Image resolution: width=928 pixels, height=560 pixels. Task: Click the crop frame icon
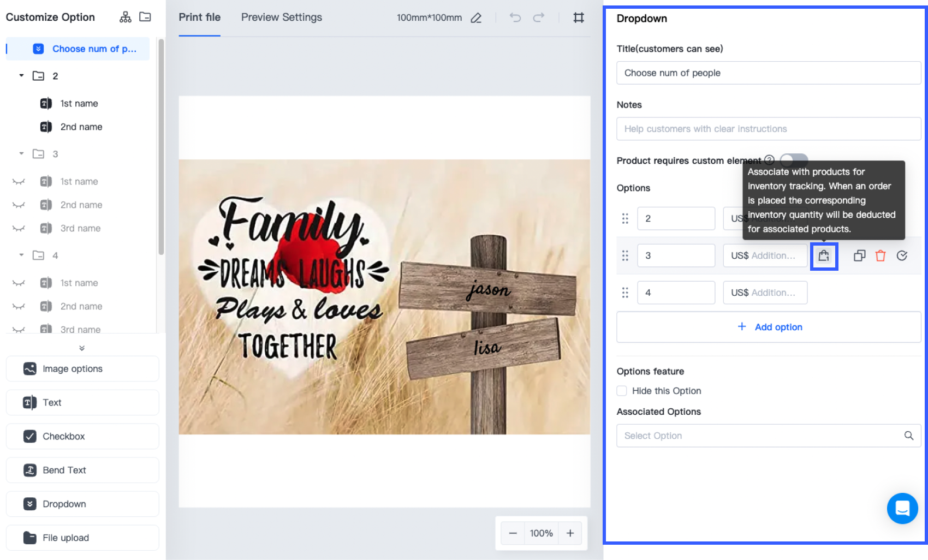pyautogui.click(x=579, y=17)
